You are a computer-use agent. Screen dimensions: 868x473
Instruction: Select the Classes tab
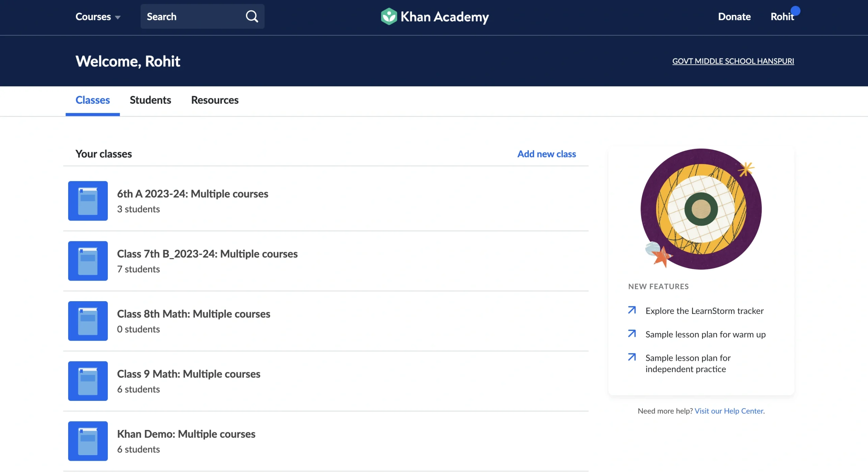93,100
